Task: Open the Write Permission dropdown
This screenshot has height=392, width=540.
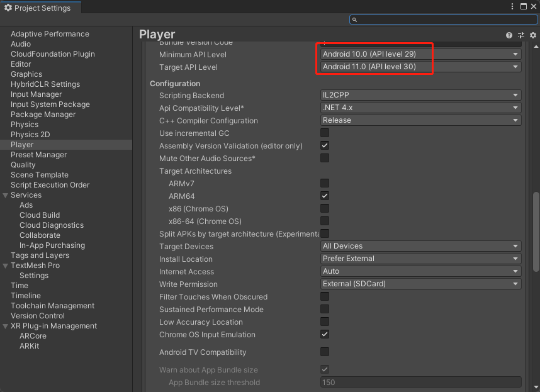Action: (420, 284)
